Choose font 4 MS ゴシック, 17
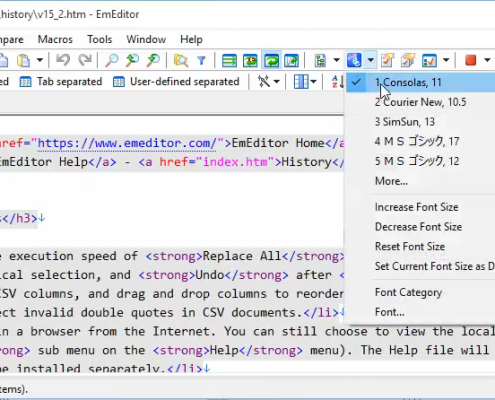 (x=420, y=141)
